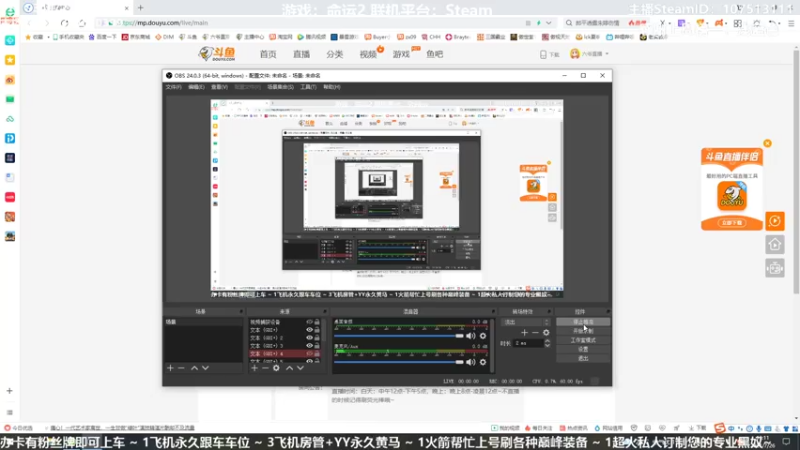Go to the 首页 tab on Douyu

268,54
